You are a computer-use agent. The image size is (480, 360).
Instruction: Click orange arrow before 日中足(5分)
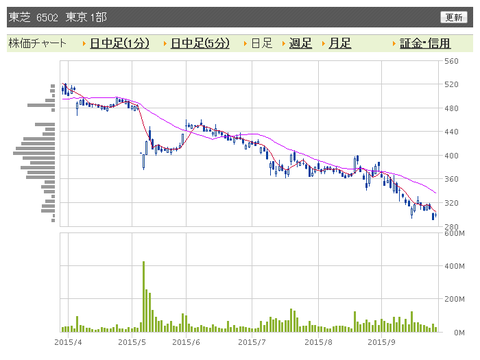(x=165, y=44)
